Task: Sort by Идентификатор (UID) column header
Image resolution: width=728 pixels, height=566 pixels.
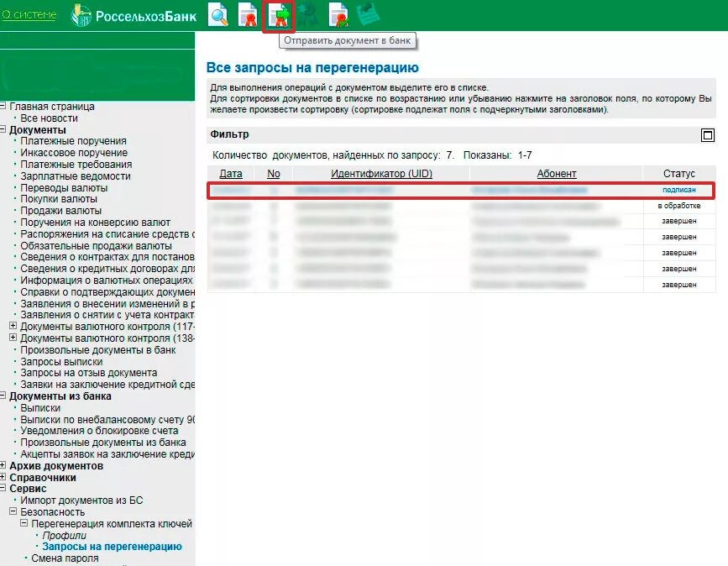Action: pyautogui.click(x=382, y=174)
